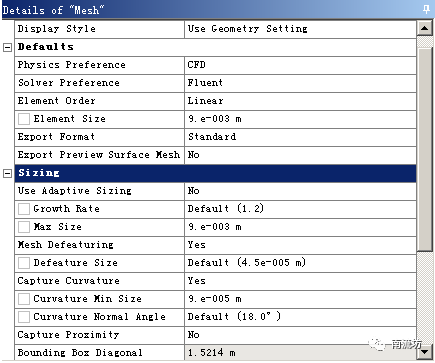Open the Export Format value Standard
The height and width of the screenshot is (363, 435).
(300, 137)
